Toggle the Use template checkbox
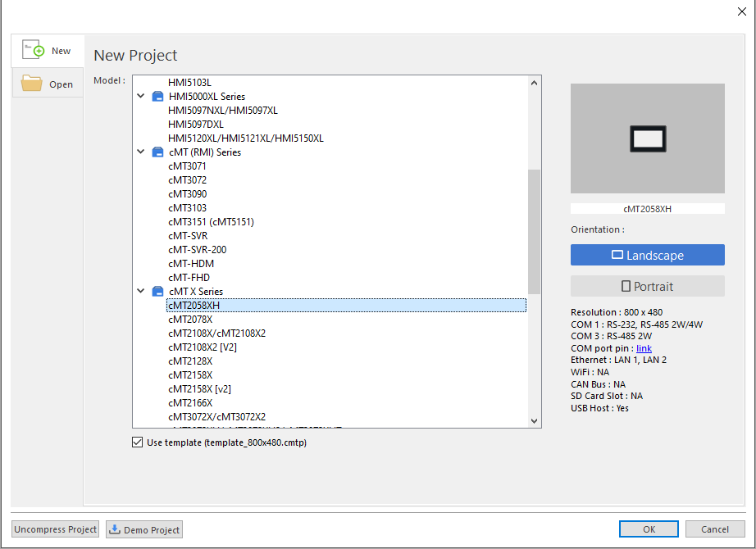Screen dimensions: 756x549 (x=138, y=442)
